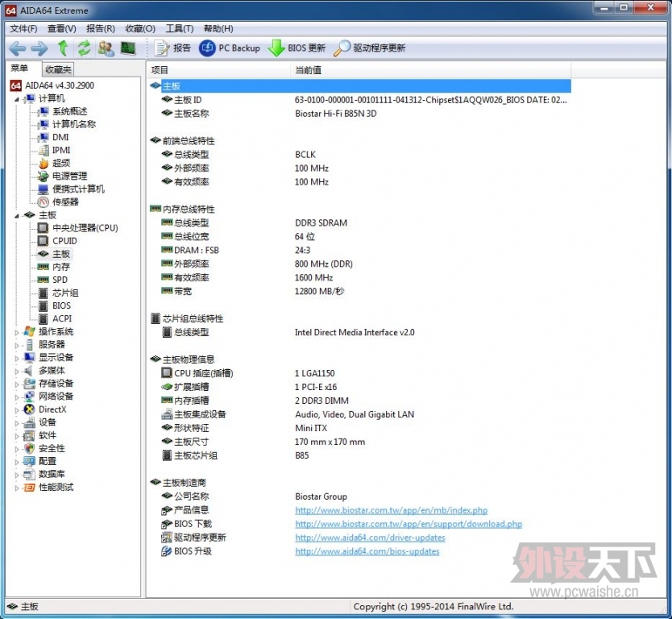Open BIOS 更新 from toolbar
This screenshot has width=672, height=619.
[x=297, y=48]
